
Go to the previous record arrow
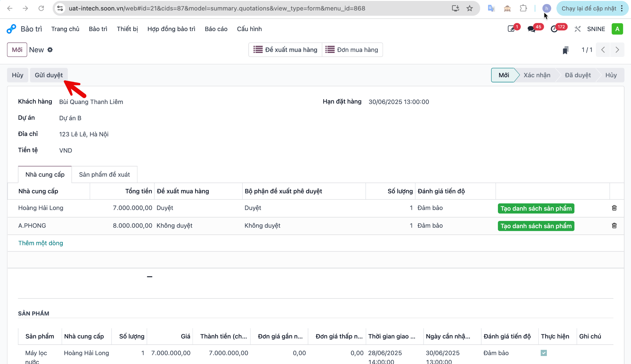pyautogui.click(x=603, y=50)
